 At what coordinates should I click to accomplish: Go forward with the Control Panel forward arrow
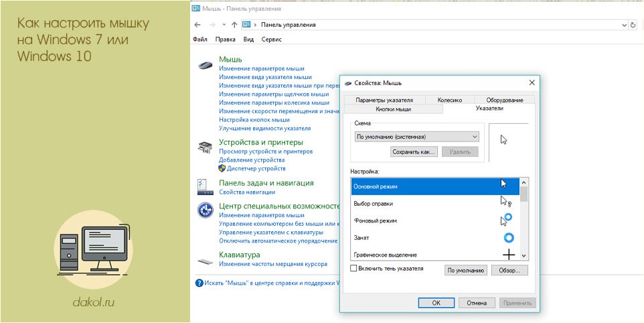[212, 25]
